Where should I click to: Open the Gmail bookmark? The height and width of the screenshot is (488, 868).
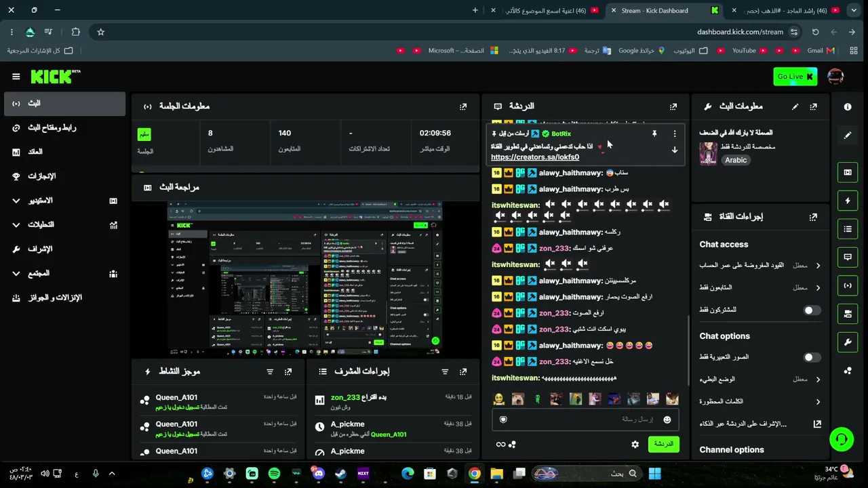pyautogui.click(x=821, y=51)
